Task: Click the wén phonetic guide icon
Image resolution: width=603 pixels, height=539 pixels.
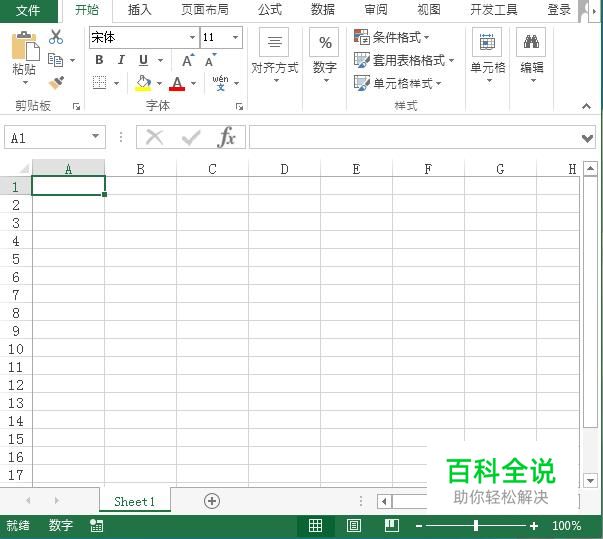Action: [x=220, y=83]
